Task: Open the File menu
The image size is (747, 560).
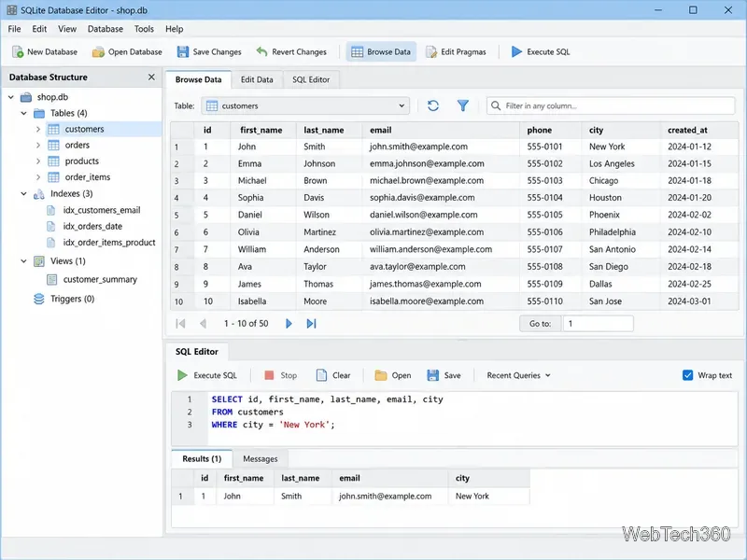Action: point(14,29)
